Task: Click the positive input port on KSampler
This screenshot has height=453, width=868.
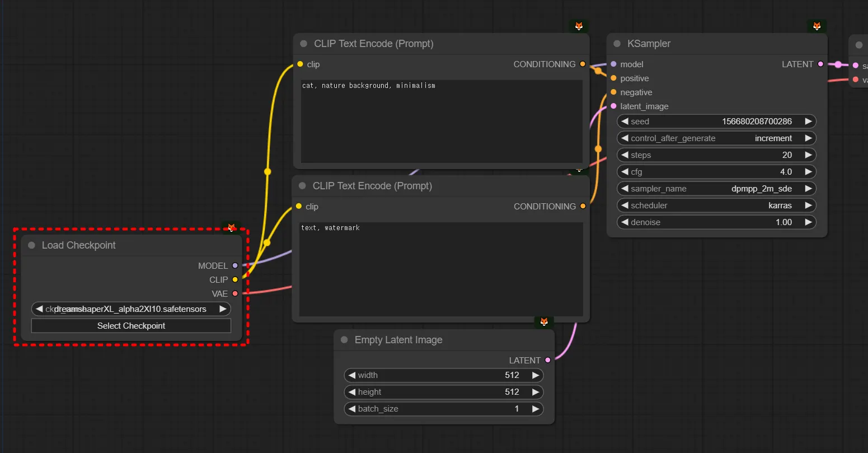Action: [614, 78]
